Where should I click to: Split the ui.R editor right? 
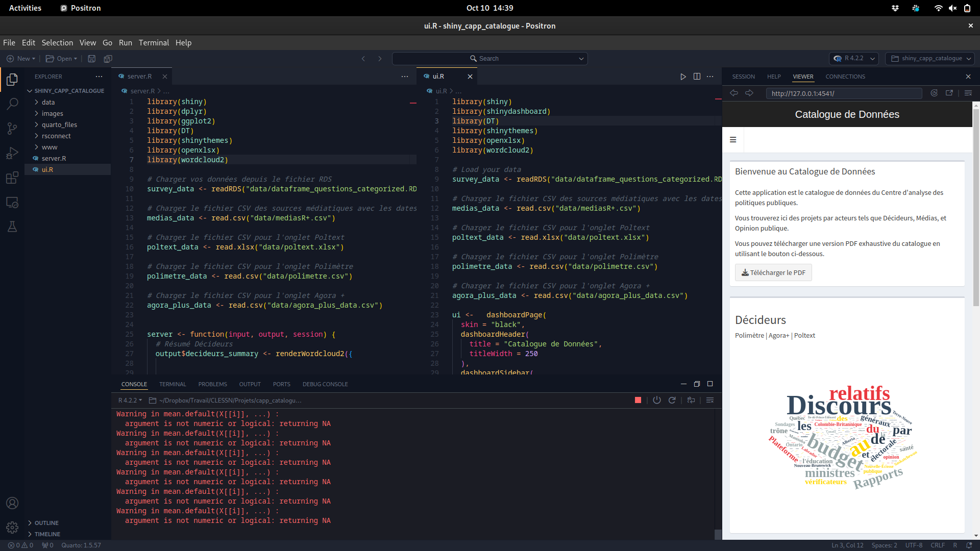(697, 77)
